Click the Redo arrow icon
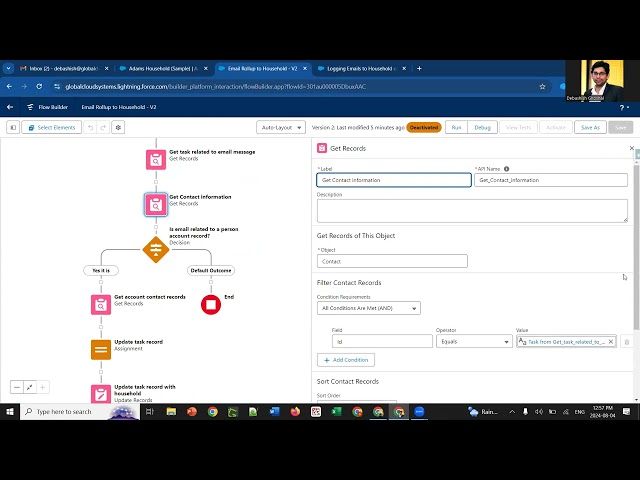 point(103,127)
